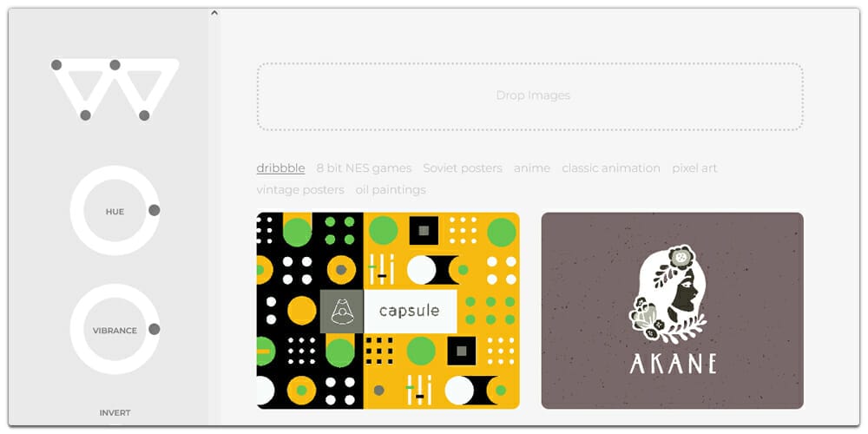Select the pixel art category
Screen dimensions: 868x434
pyautogui.click(x=694, y=168)
